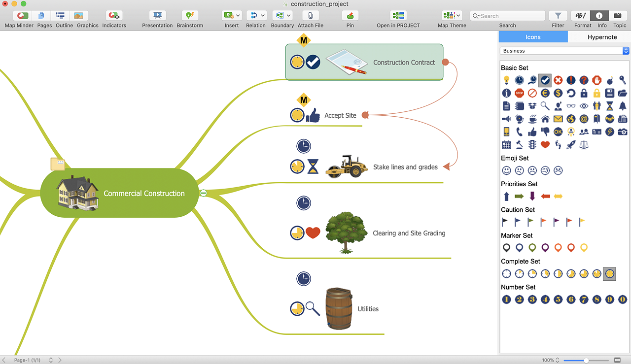Viewport: 631px width, 364px height.
Task: Click the Attach File paperclip
Action: point(310,16)
